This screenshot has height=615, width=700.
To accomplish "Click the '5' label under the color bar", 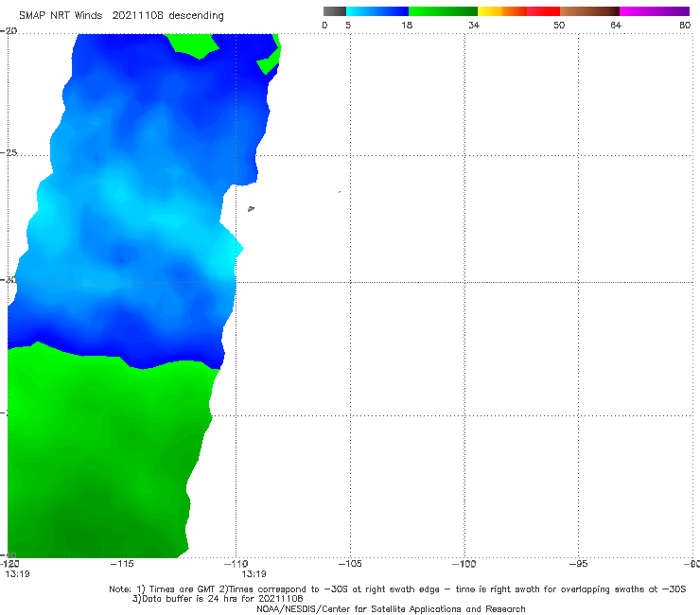I will 348,25.
